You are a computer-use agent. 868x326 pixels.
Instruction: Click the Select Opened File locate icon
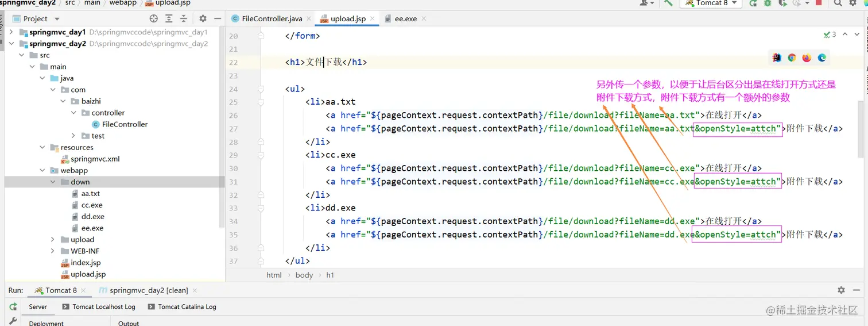[x=153, y=18]
